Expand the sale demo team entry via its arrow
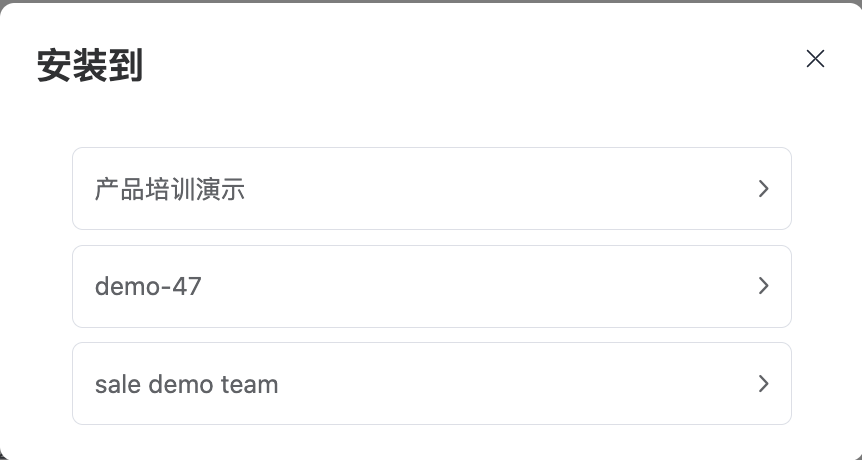The width and height of the screenshot is (862, 460). point(763,384)
